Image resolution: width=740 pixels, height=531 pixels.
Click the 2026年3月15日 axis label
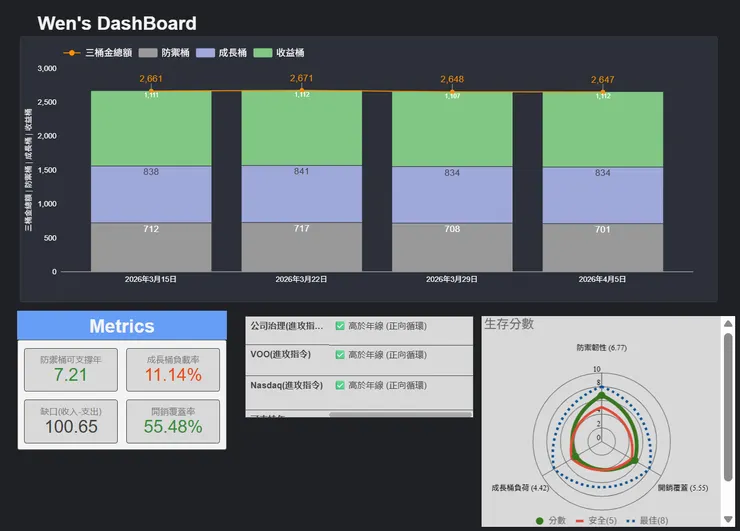pyautogui.click(x=151, y=279)
